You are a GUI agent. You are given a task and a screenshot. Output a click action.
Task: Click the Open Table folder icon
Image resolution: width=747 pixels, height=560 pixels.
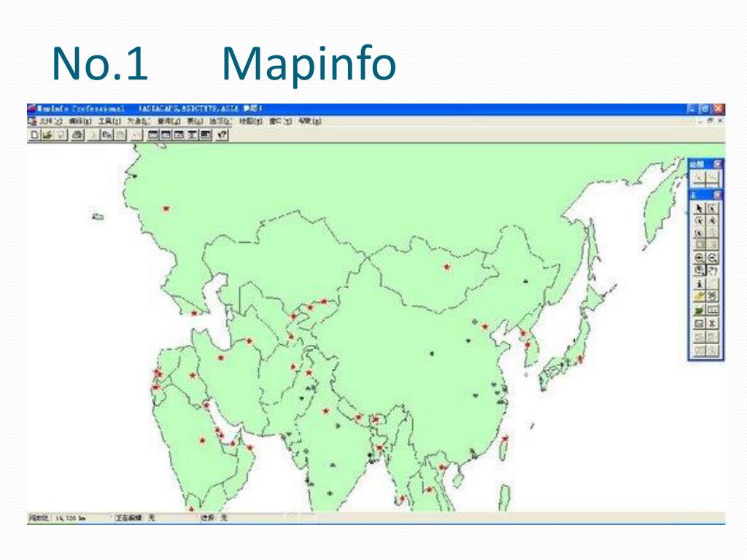(x=47, y=135)
